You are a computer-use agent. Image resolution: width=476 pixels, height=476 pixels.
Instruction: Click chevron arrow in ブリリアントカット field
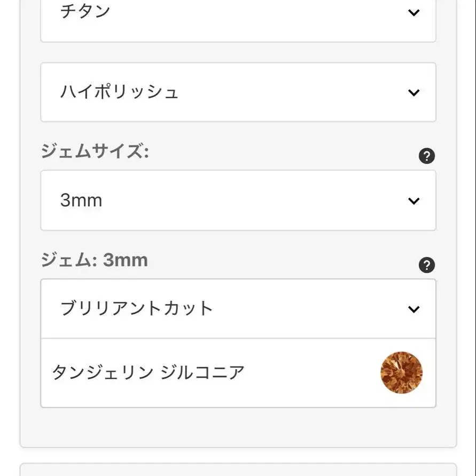click(x=413, y=309)
